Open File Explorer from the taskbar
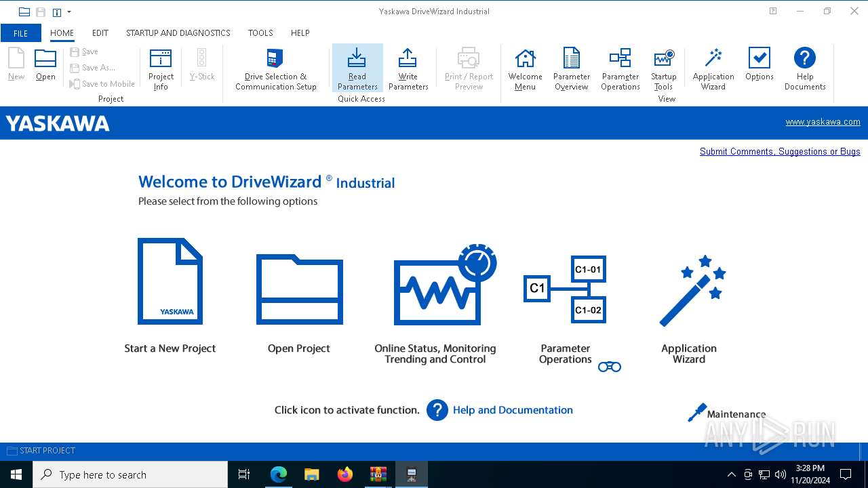Viewport: 868px width, 488px height. pyautogui.click(x=312, y=474)
